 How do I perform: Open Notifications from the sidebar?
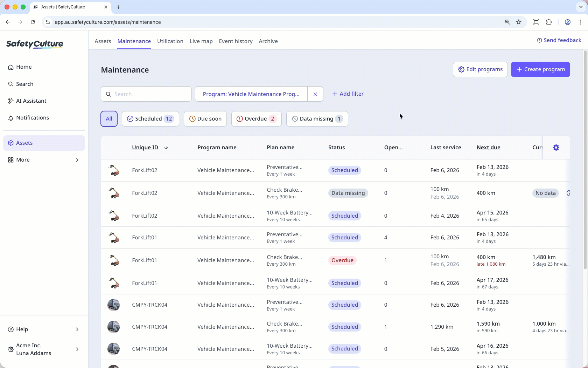[44, 118]
